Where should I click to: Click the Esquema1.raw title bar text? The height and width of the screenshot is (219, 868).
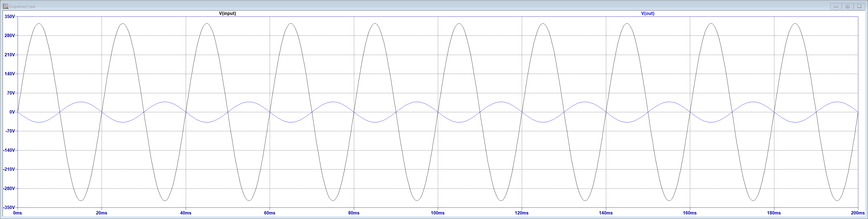(x=22, y=6)
